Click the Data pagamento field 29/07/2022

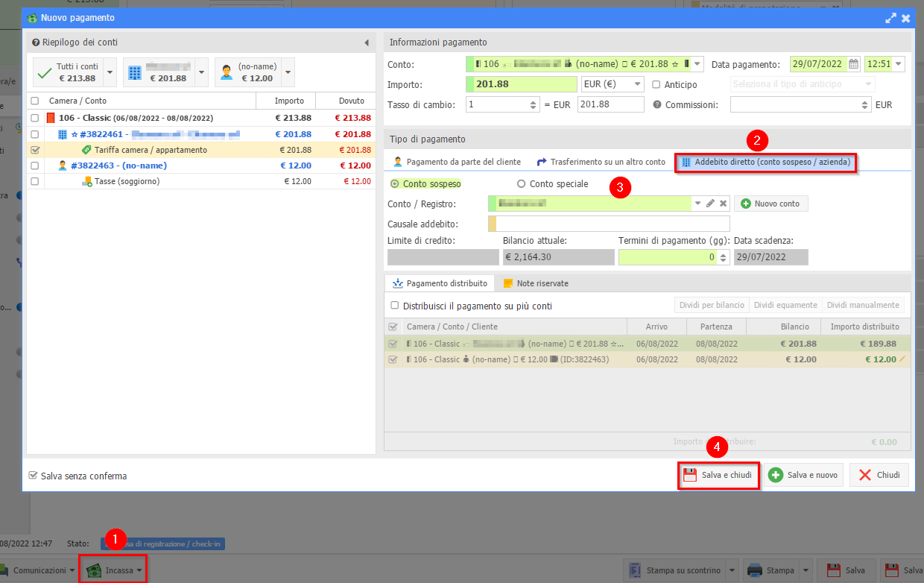click(x=819, y=64)
